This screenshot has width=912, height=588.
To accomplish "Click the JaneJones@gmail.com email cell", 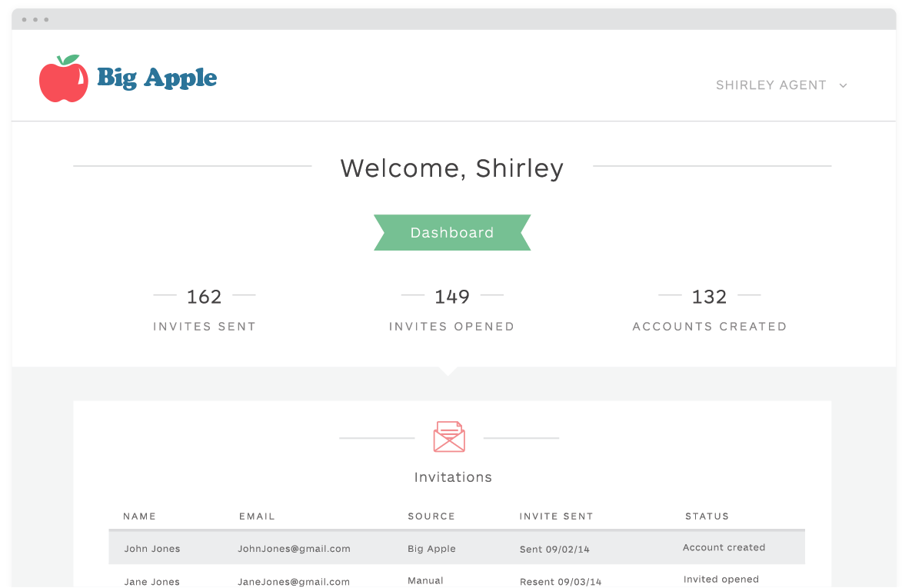I will (x=294, y=582).
